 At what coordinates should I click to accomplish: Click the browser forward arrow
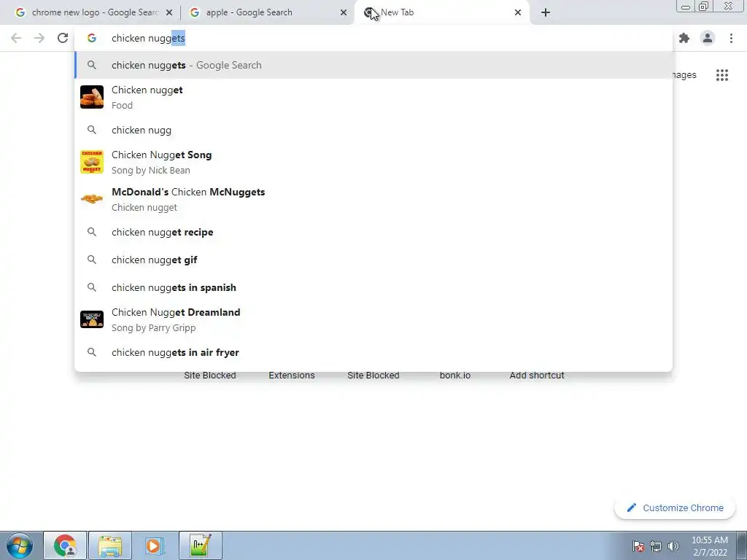point(39,38)
